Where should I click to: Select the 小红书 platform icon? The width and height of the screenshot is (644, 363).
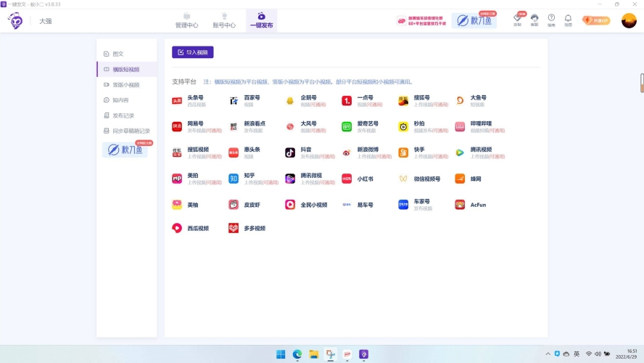pos(347,179)
